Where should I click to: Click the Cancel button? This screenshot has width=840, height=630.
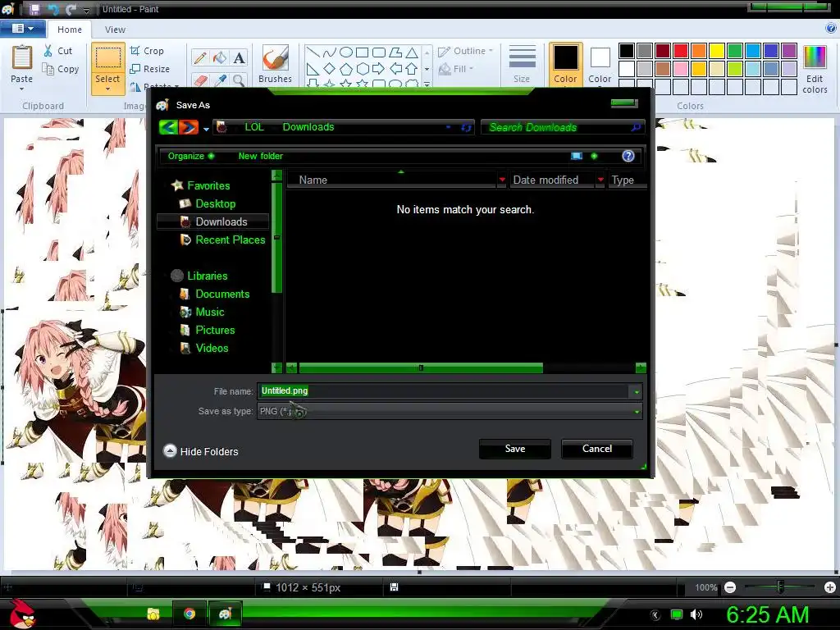(x=597, y=449)
